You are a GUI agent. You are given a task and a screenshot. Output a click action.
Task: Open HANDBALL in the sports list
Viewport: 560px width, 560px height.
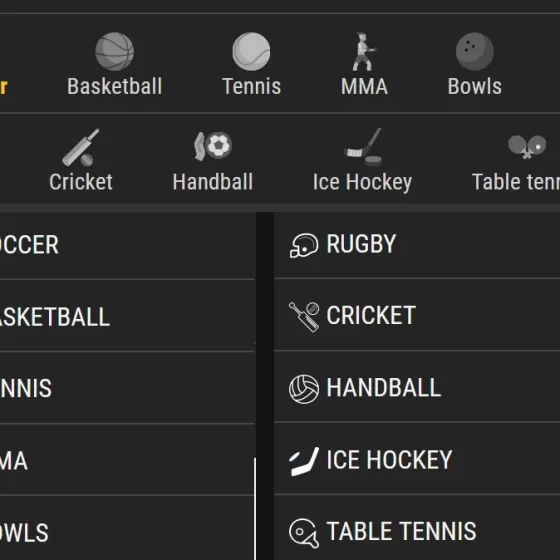[x=417, y=387]
